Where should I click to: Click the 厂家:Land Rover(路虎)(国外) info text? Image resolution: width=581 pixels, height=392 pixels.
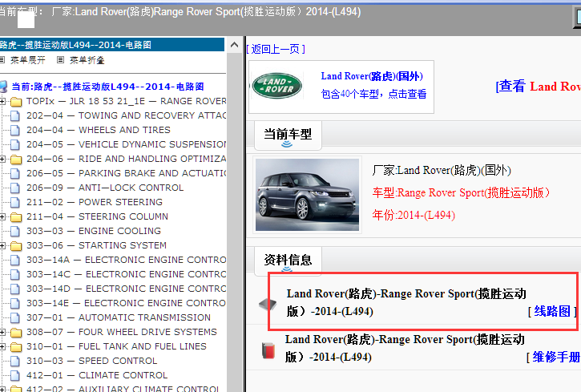(442, 171)
